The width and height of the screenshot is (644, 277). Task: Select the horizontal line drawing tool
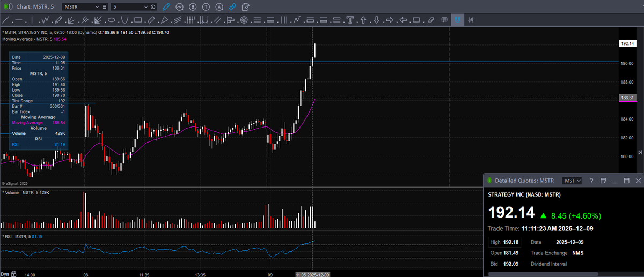pos(19,20)
